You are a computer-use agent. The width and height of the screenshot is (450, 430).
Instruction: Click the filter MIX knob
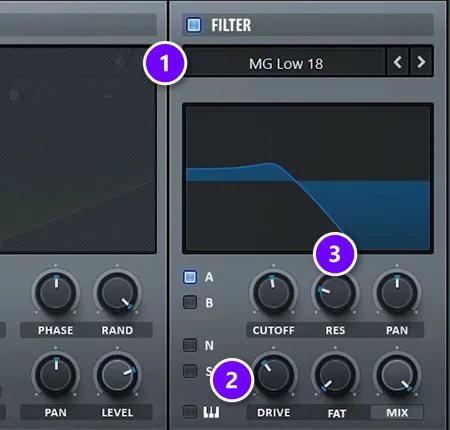click(x=397, y=375)
